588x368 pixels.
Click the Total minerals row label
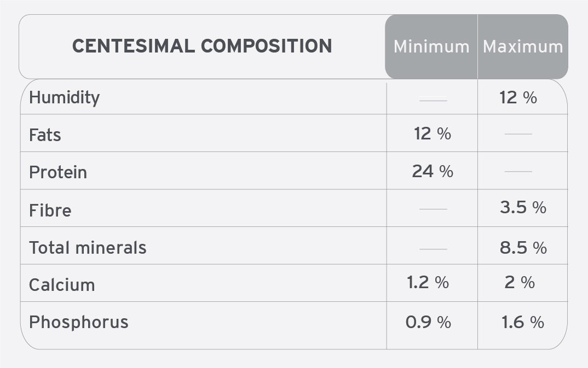click(88, 248)
